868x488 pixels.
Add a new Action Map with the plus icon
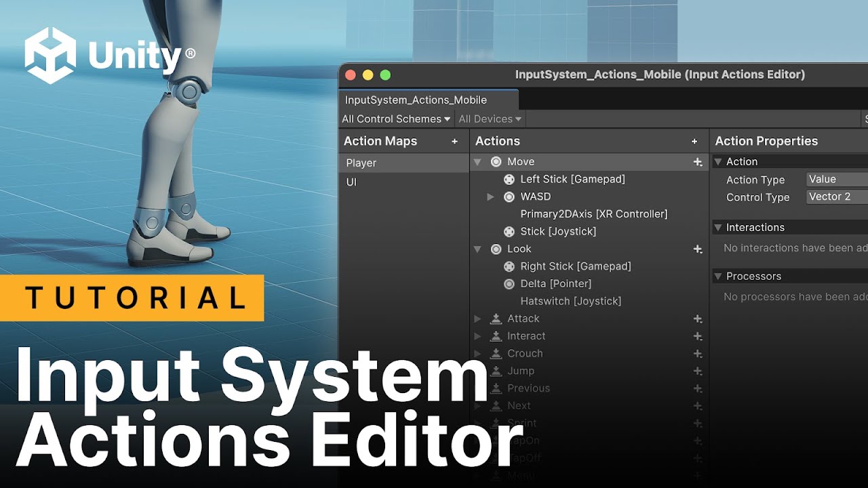tap(454, 141)
